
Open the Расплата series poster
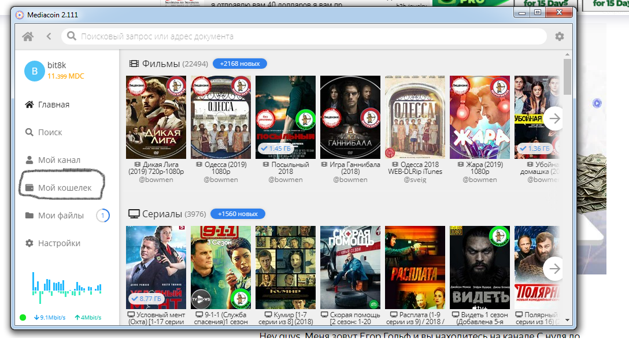pyautogui.click(x=415, y=268)
